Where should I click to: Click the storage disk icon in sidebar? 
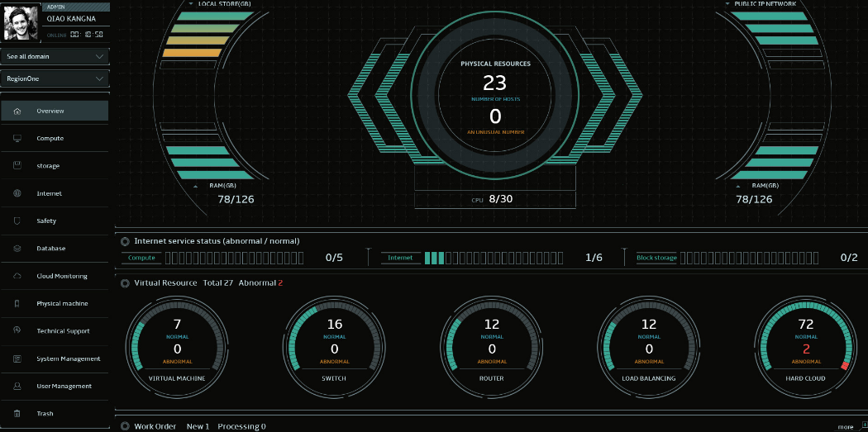click(17, 166)
